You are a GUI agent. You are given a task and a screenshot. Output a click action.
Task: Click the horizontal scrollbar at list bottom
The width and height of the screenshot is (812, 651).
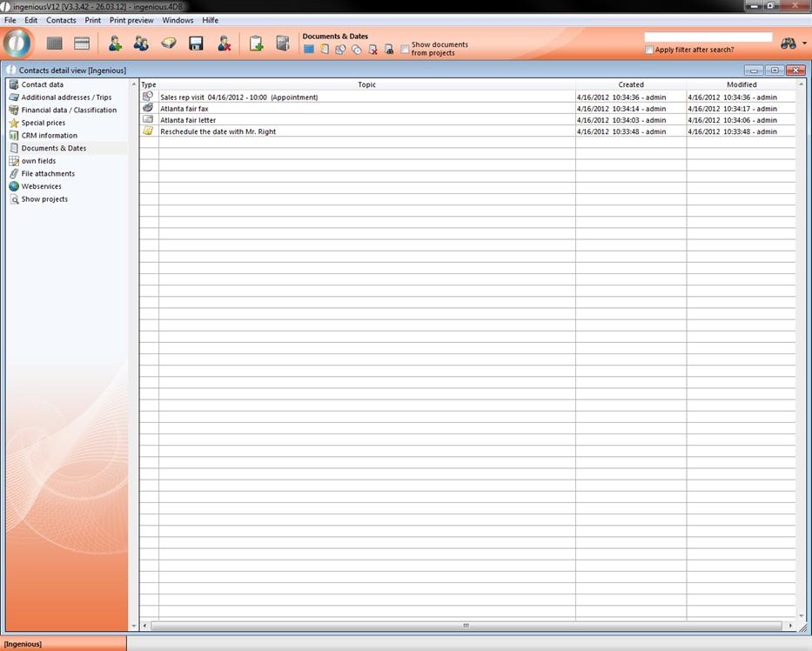coord(466,626)
